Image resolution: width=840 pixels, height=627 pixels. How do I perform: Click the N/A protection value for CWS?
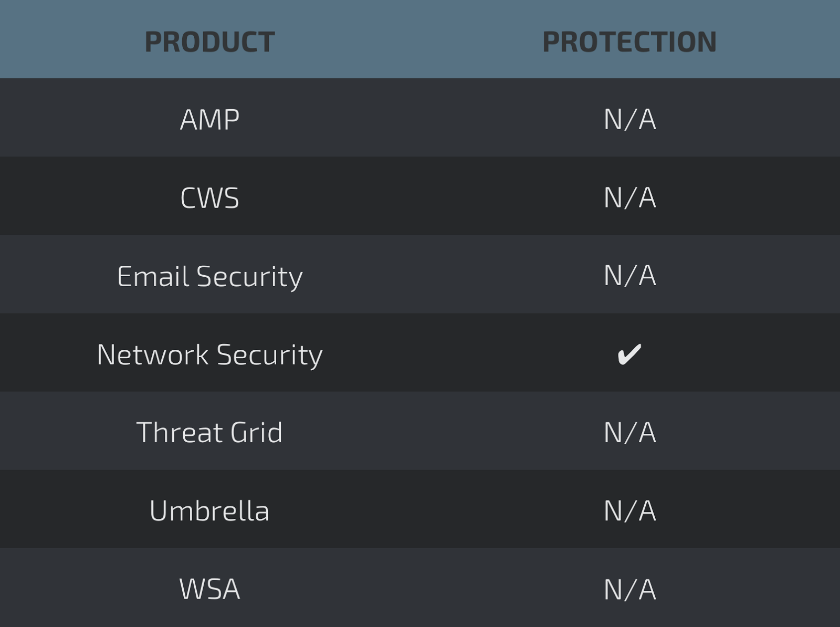(x=629, y=198)
